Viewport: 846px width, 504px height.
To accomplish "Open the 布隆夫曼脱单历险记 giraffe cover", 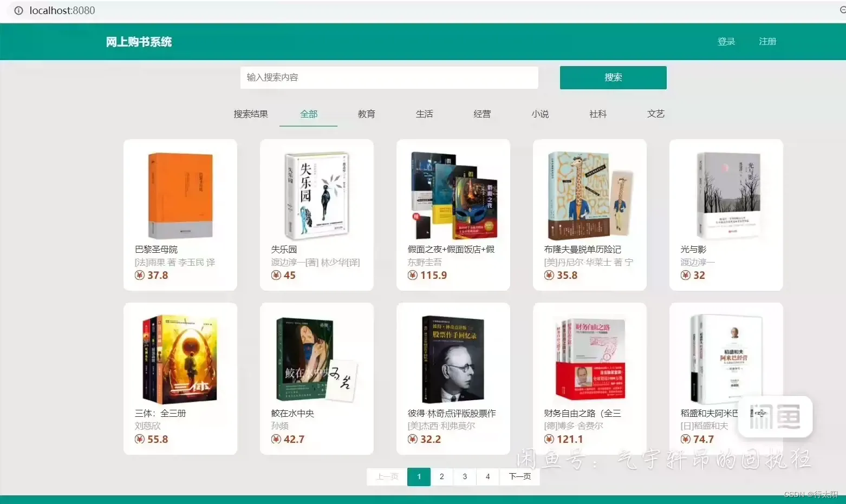I will (x=590, y=195).
